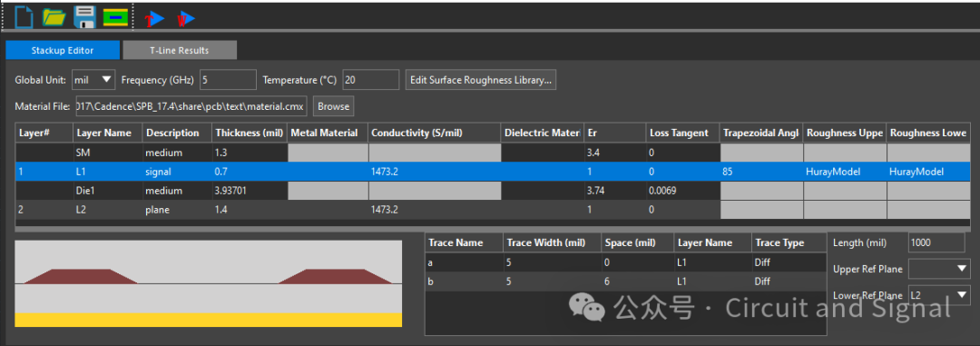Click the Thickness (mil) column header

[249, 133]
